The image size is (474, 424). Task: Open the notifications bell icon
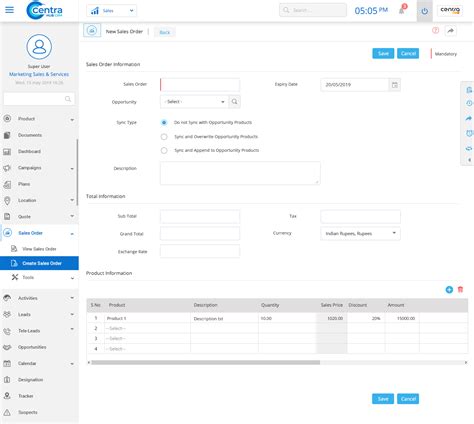click(x=402, y=10)
